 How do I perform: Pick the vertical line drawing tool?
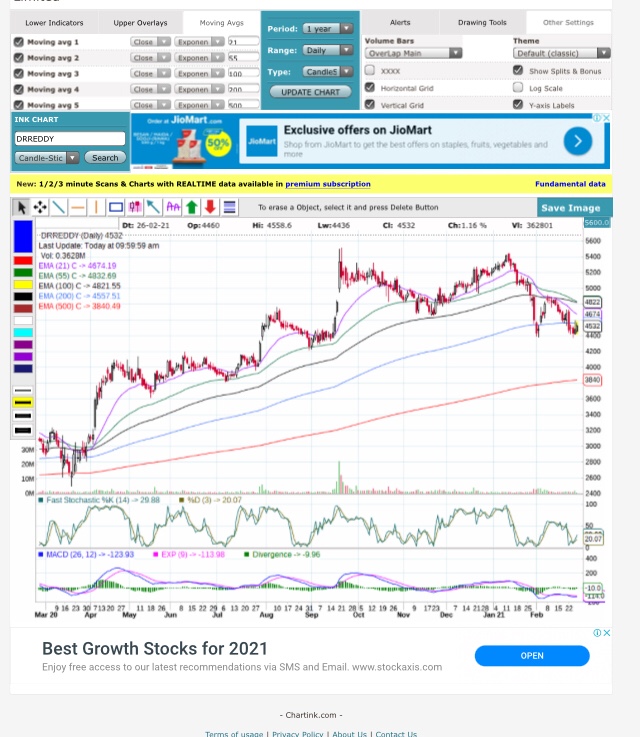point(97,207)
